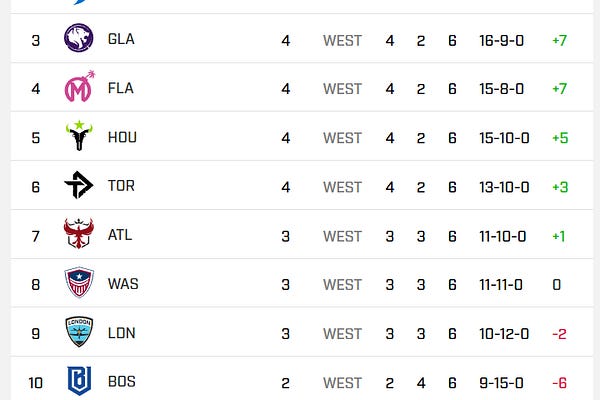Open the HOU Outlaws skull logo
This screenshot has width=600, height=400.
79,136
